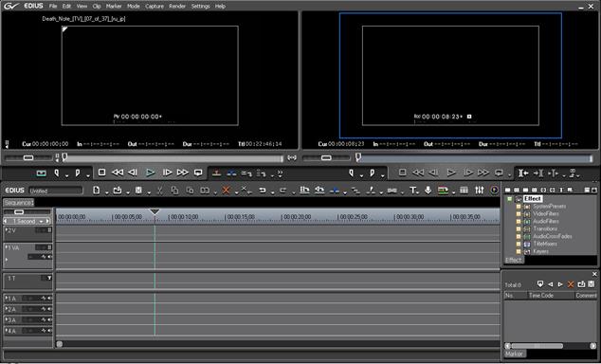Insert clip to timeline from player
This screenshot has height=364, width=601.
tap(216, 173)
